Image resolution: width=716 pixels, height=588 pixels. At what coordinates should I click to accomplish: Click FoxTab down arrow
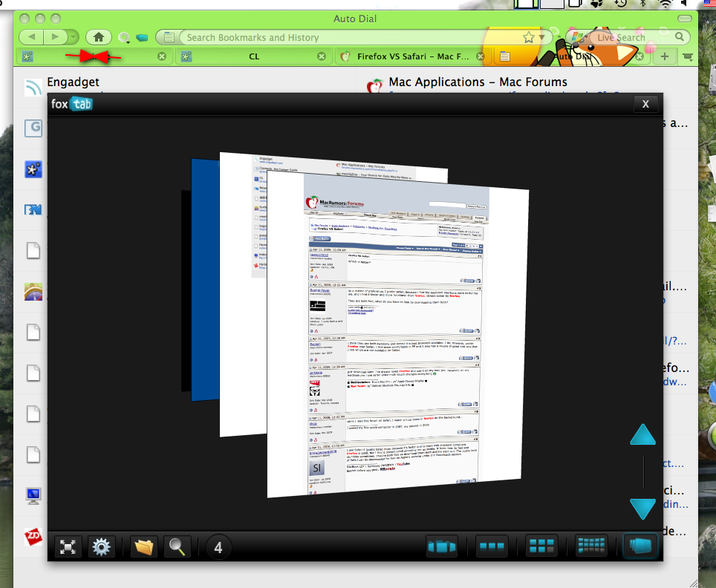643,509
